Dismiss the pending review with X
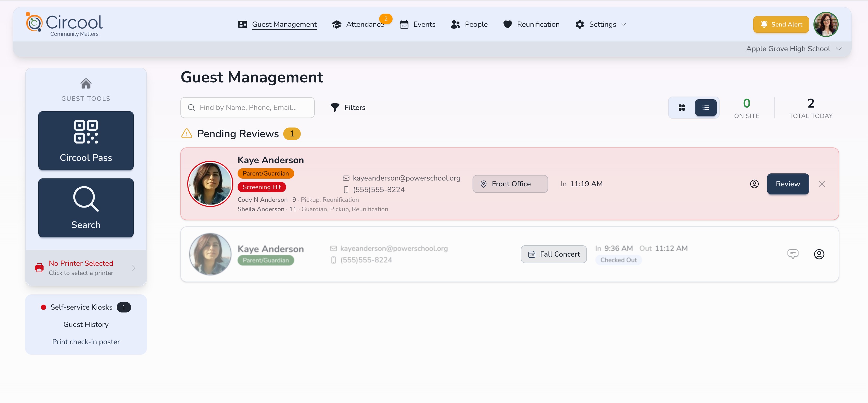 822,184
